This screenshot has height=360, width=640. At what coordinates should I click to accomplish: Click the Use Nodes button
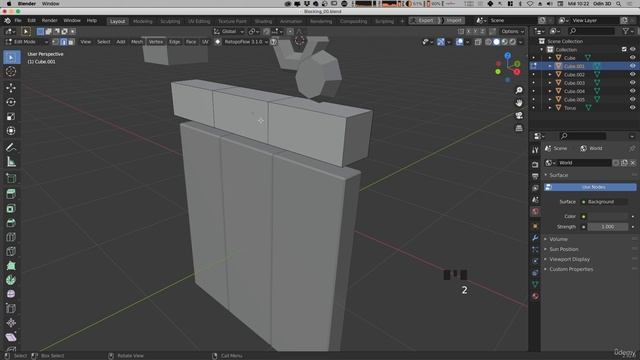point(590,187)
